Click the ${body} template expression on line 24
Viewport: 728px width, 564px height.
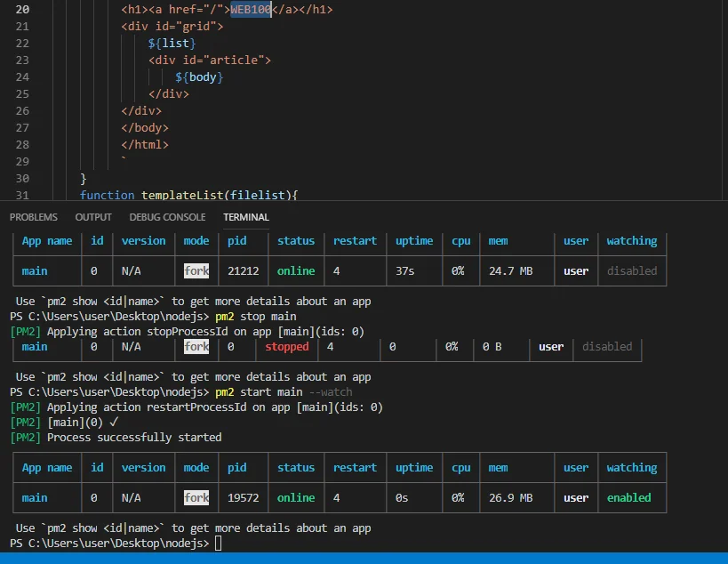click(x=199, y=77)
